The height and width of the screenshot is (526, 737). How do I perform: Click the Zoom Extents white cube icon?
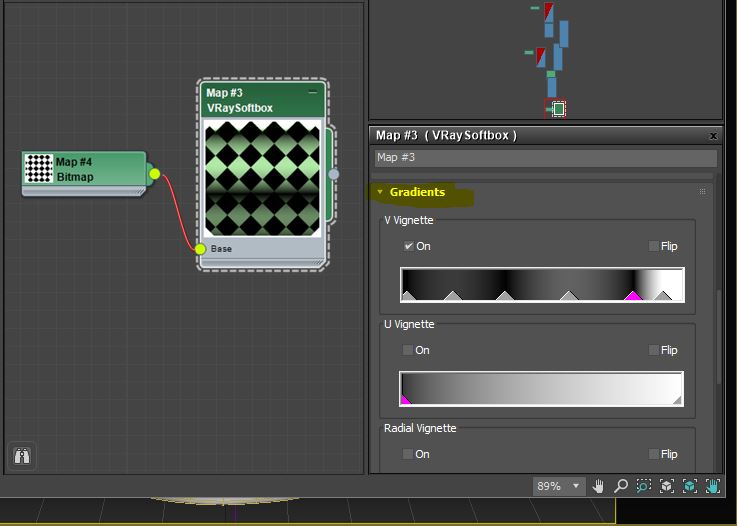click(666, 486)
